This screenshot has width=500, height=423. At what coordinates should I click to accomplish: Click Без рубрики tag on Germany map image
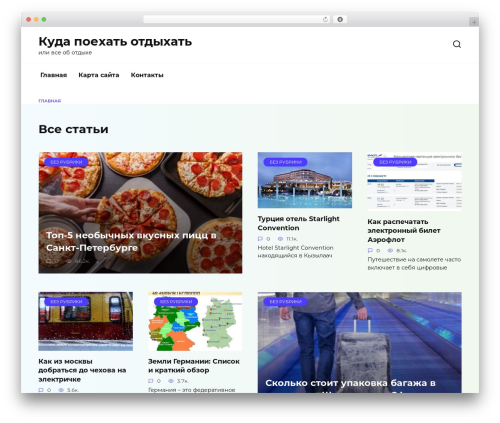[176, 302]
